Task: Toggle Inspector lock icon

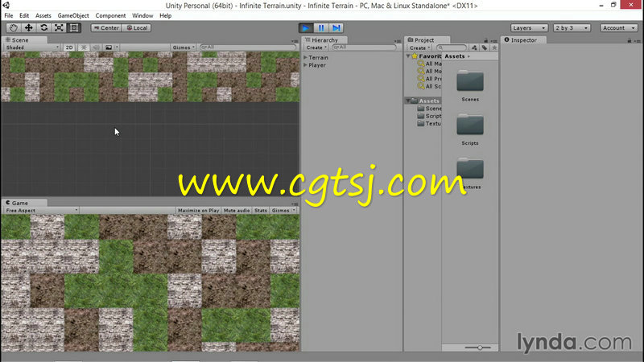Action: click(630, 40)
